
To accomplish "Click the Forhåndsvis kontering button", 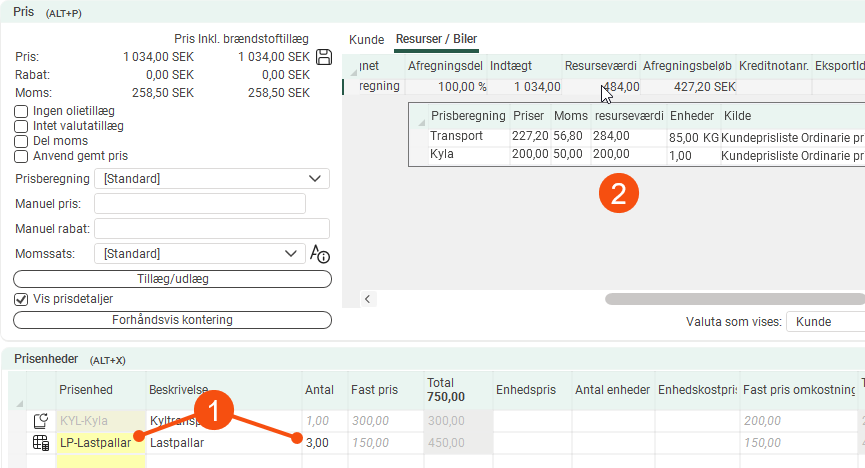I will [172, 320].
